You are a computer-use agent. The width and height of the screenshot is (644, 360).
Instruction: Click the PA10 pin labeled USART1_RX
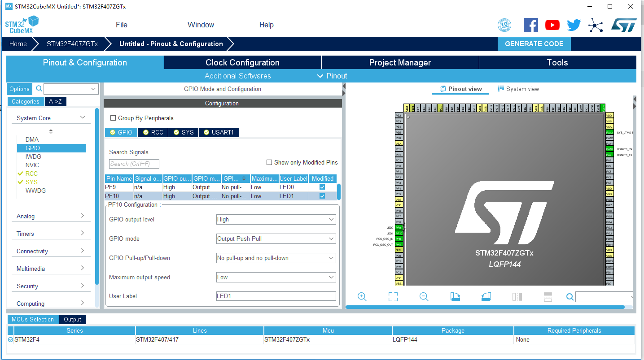(609, 149)
